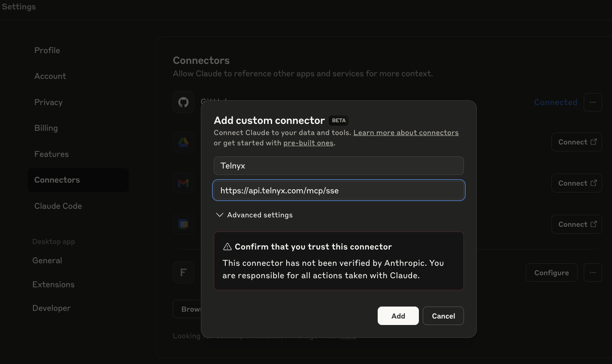This screenshot has height=364, width=612.
Task: Open Learn more about connectors link
Action: coord(406,132)
